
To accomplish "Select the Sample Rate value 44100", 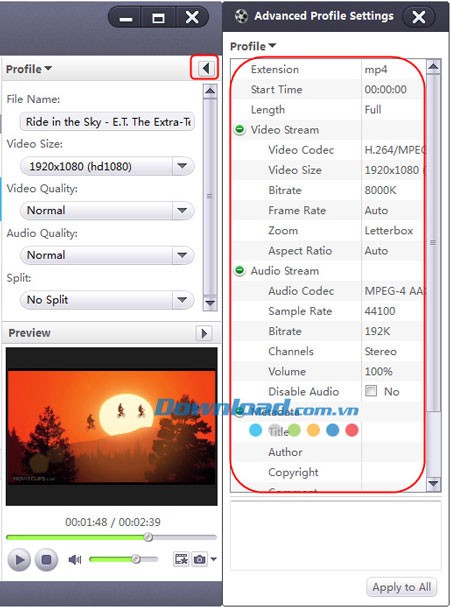I will [x=380, y=311].
